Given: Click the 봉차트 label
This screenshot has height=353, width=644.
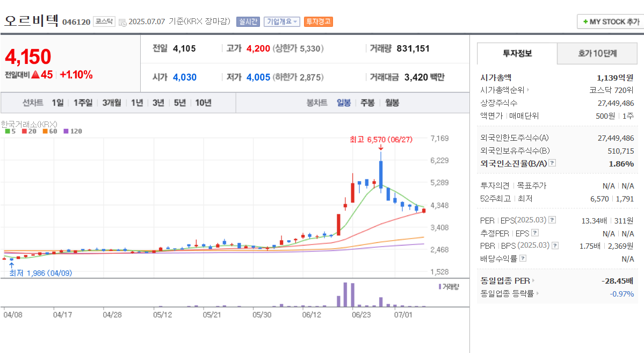Looking at the screenshot, I should click(x=317, y=103).
